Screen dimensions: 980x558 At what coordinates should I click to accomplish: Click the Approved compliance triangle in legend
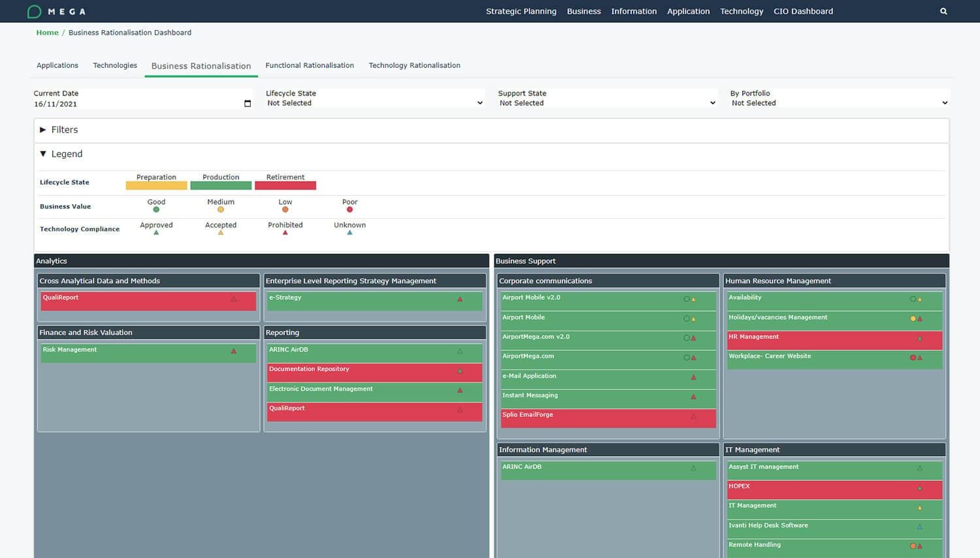coord(156,233)
